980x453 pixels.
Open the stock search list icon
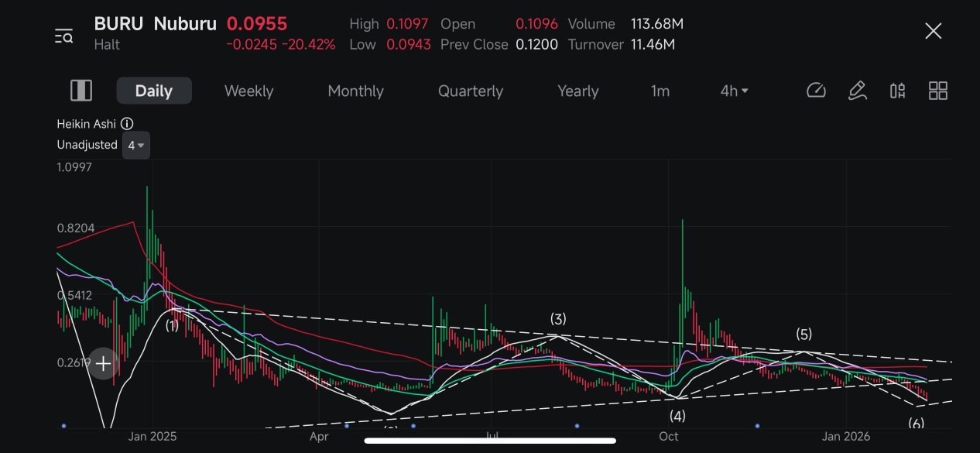[63, 36]
